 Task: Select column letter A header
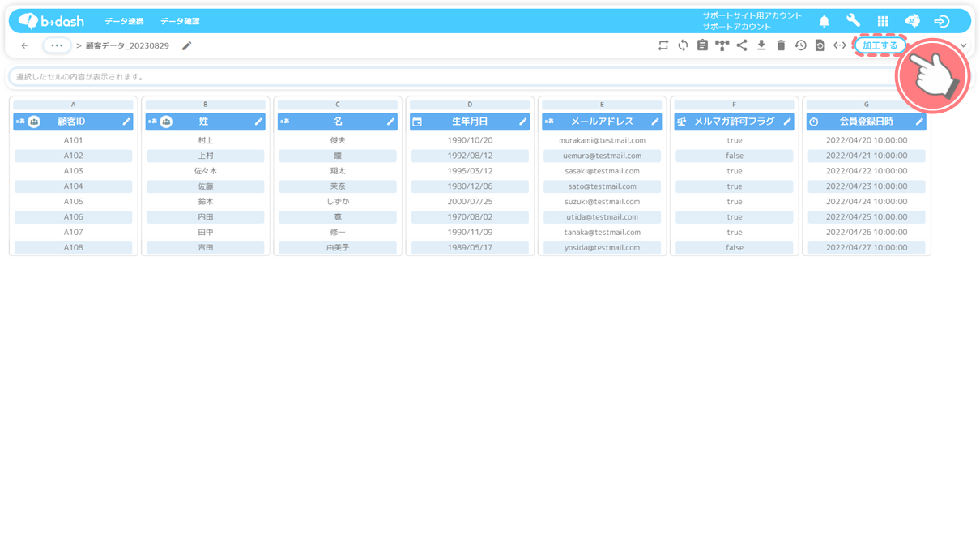click(73, 105)
